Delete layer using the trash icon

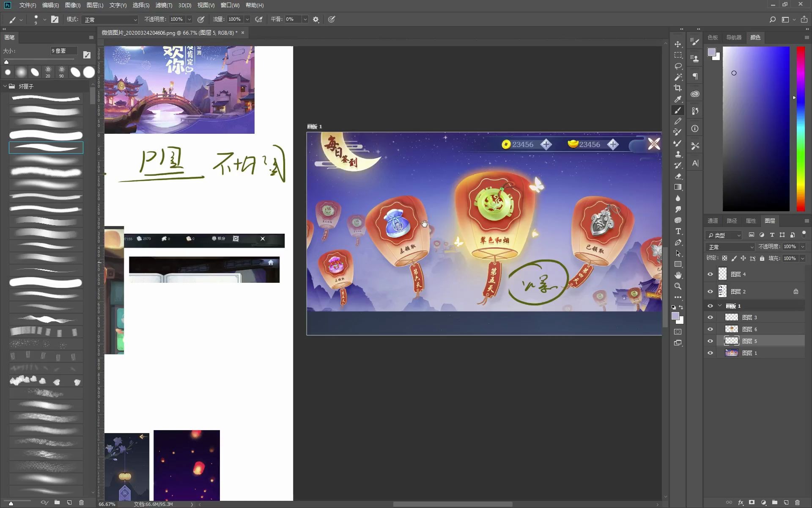coord(797,502)
